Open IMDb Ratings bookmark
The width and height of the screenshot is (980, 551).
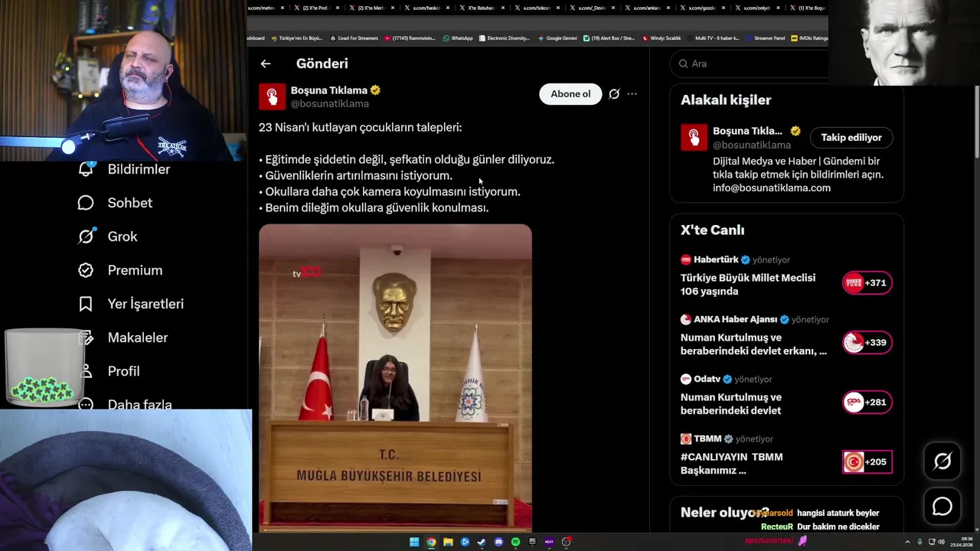[809, 38]
